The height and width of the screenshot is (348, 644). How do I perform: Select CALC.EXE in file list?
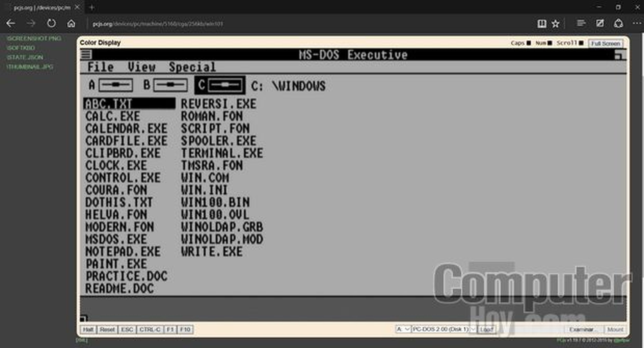pyautogui.click(x=113, y=116)
